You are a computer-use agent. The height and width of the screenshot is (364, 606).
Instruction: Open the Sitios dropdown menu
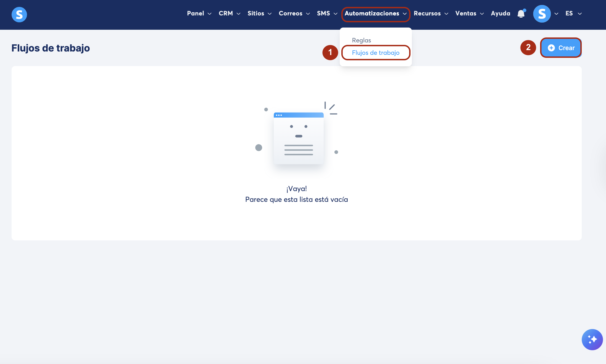pyautogui.click(x=259, y=13)
